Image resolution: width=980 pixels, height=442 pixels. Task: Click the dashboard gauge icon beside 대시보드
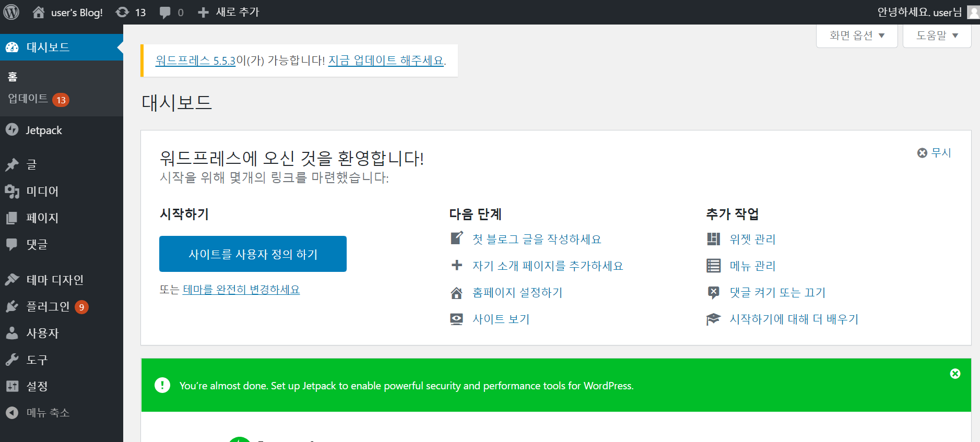point(12,47)
